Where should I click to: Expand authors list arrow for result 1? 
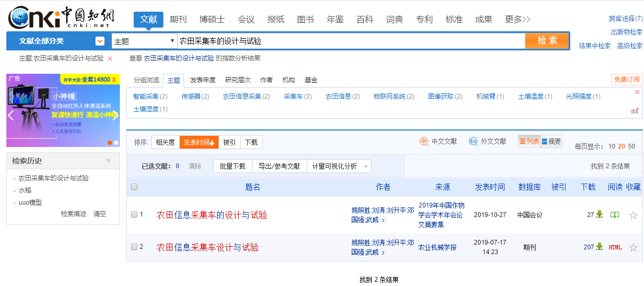(x=384, y=220)
